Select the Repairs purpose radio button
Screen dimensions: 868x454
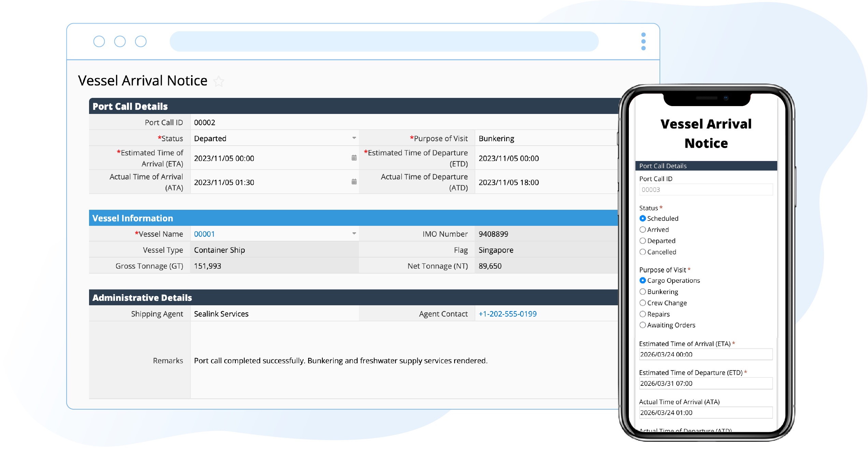[x=643, y=314]
